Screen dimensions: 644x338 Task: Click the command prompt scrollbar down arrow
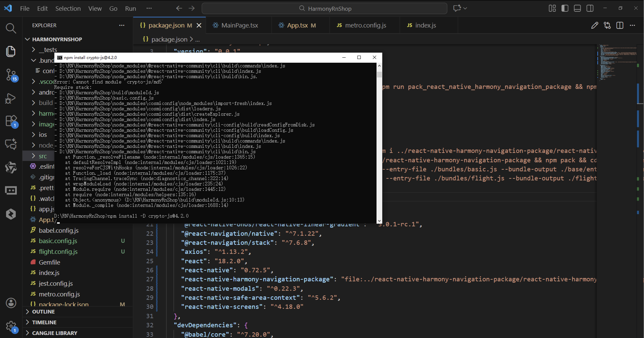(x=379, y=221)
